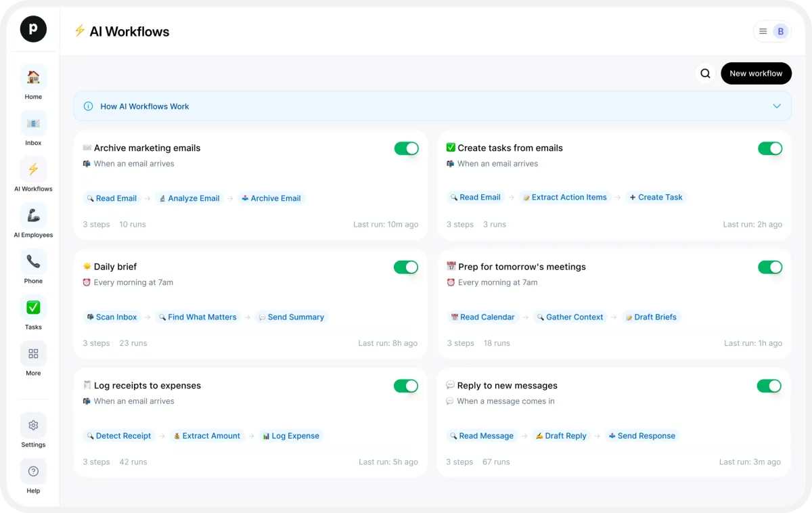Click the Scan Inbox step chip

coord(112,317)
